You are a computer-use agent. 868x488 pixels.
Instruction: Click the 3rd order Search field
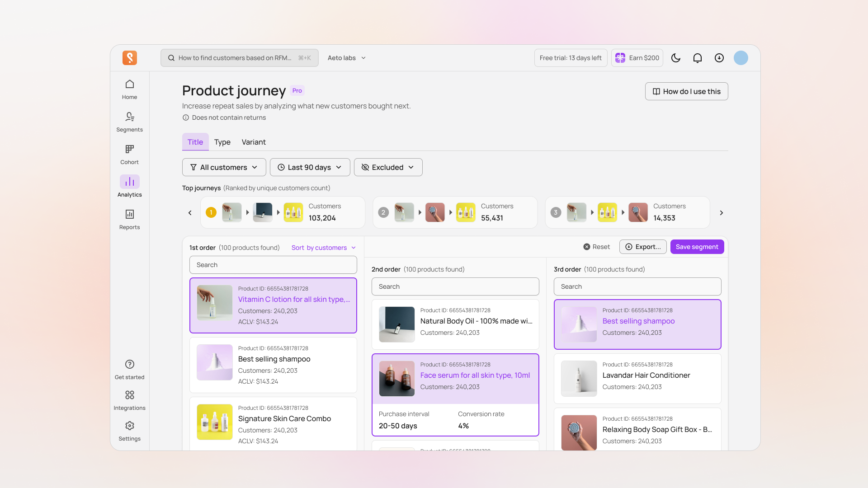637,286
